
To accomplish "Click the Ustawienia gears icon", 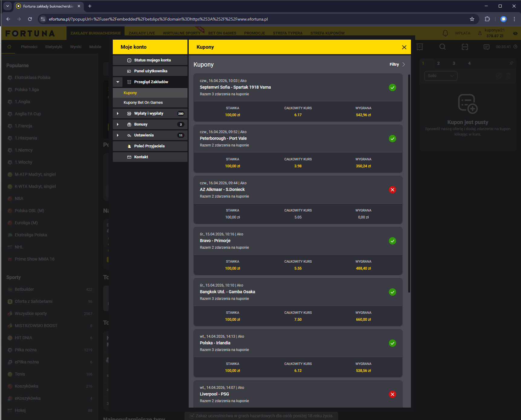I will click(129, 135).
